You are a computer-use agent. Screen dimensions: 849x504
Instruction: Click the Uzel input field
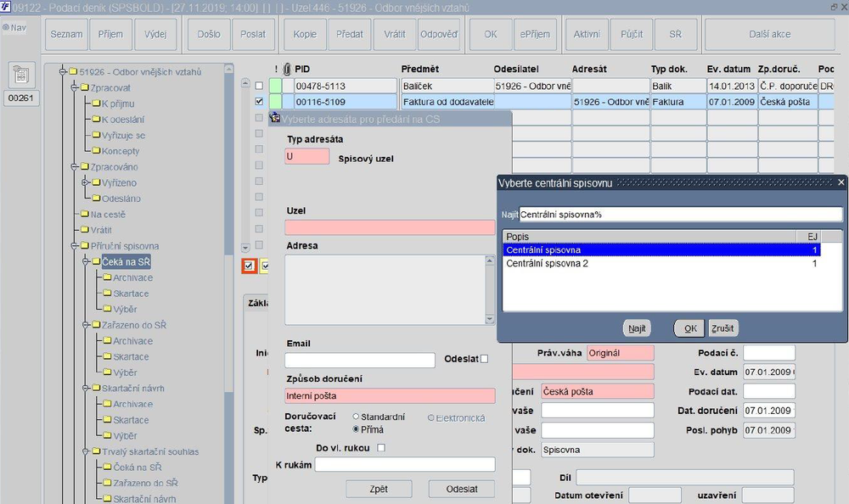[390, 227]
